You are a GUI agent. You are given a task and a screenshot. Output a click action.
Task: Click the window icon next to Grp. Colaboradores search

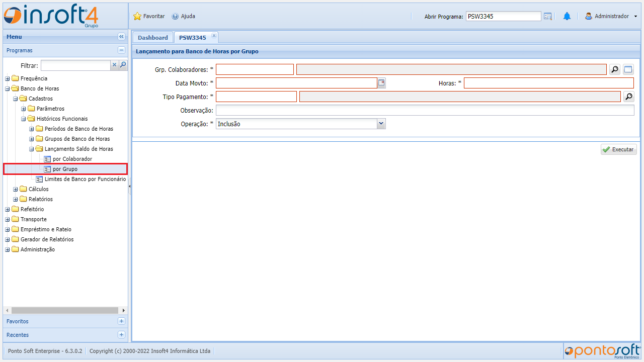pyautogui.click(x=628, y=69)
